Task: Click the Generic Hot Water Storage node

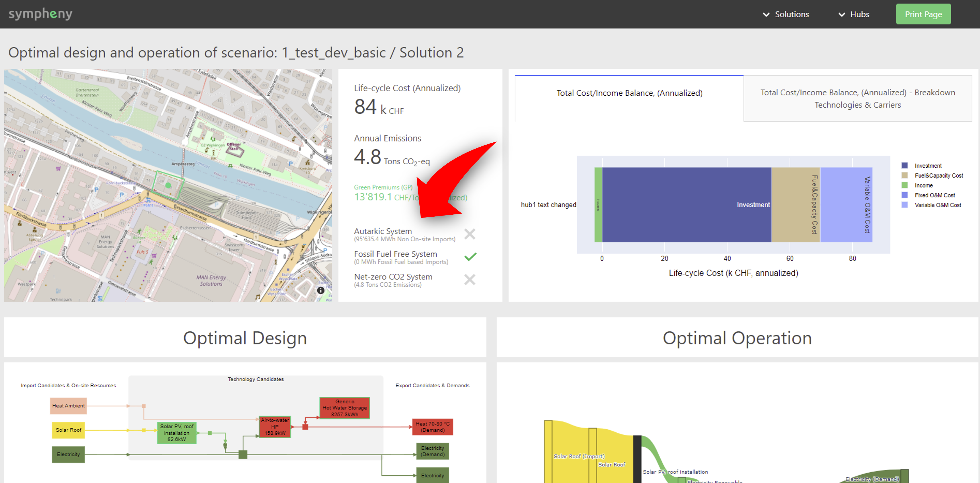Action: 344,408
